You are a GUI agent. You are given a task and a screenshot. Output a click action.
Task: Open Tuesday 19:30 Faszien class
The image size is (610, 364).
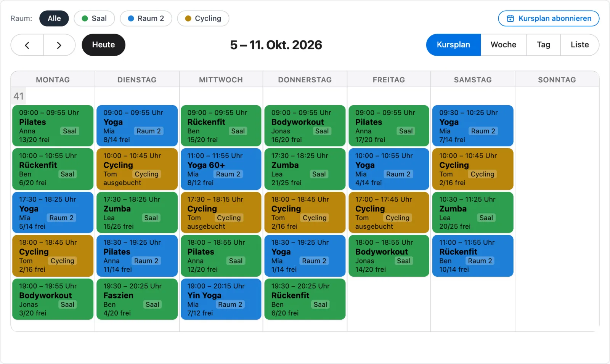(137, 299)
